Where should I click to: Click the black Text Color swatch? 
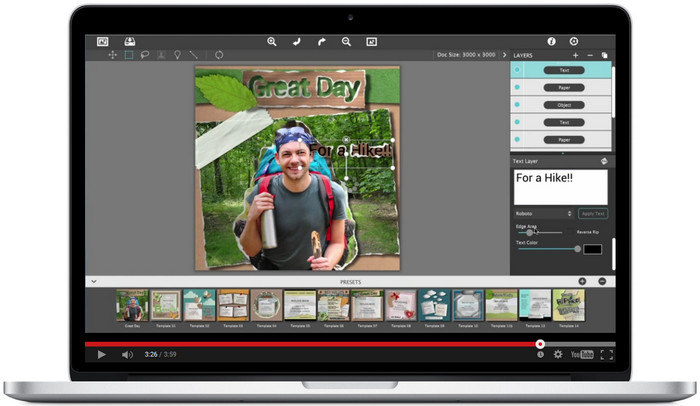[592, 248]
